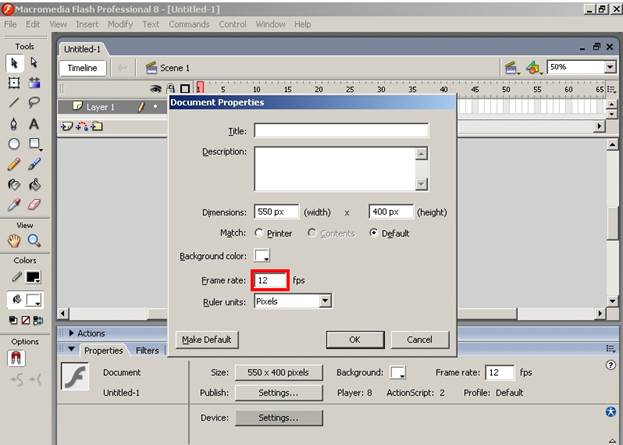Select the Pen tool
Screen dimensions: 623x445
pos(14,124)
